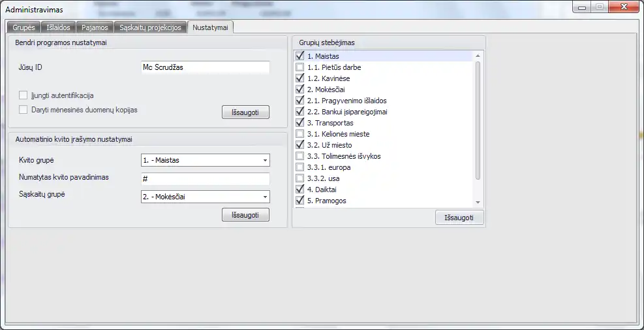Switch to the Grupės tab
The image size is (644, 330).
pyautogui.click(x=23, y=27)
